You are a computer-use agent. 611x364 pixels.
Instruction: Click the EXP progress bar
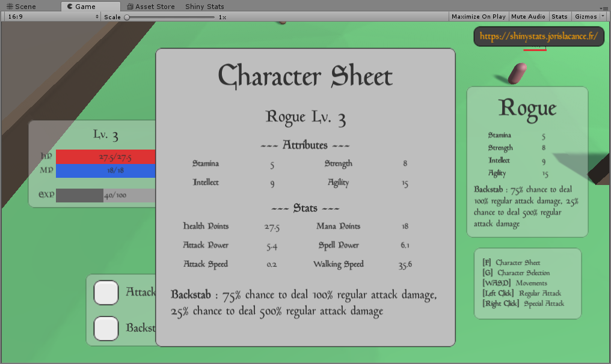pyautogui.click(x=105, y=195)
